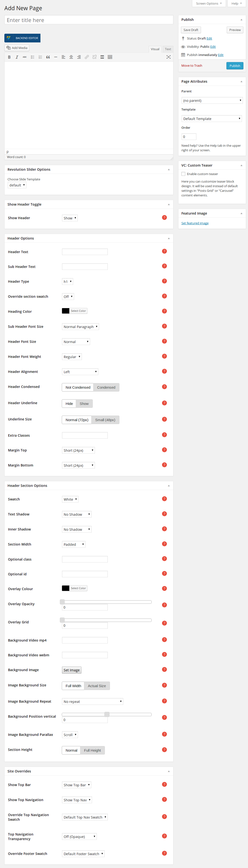Enable custom teaser checkbox
This screenshot has height=868, width=248.
click(x=183, y=174)
